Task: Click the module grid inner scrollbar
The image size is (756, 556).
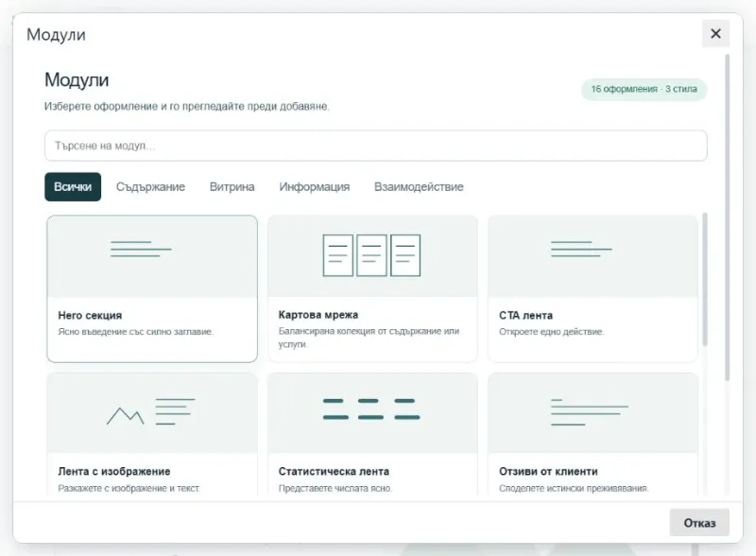Action: coord(705,280)
